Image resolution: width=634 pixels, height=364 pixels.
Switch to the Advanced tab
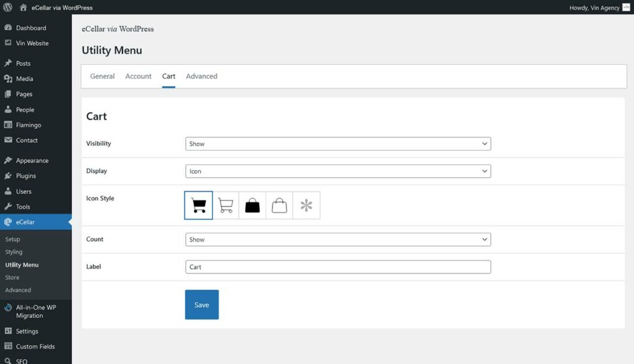pyautogui.click(x=201, y=76)
